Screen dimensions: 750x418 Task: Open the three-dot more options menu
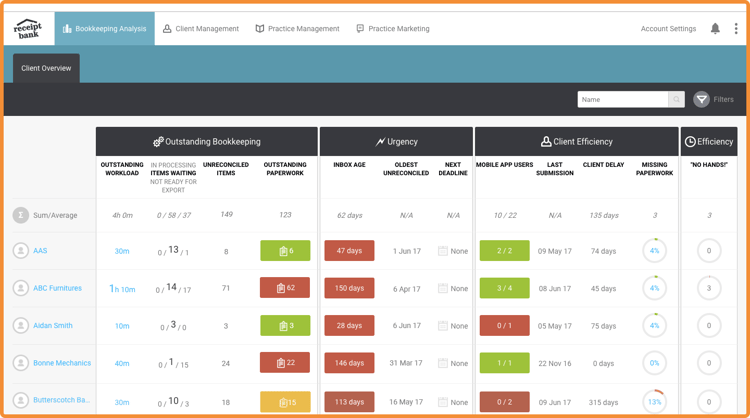click(x=736, y=29)
